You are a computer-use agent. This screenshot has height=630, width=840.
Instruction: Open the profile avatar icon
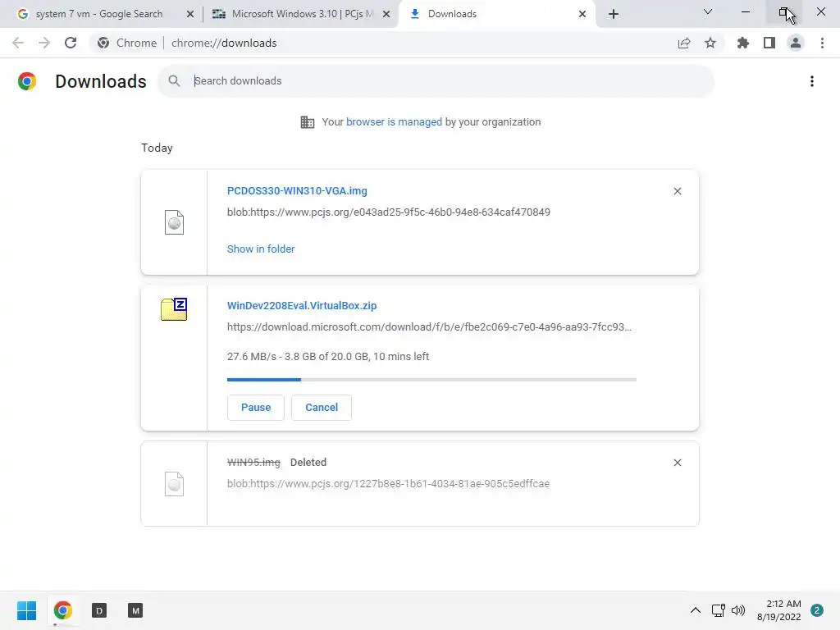pos(796,43)
